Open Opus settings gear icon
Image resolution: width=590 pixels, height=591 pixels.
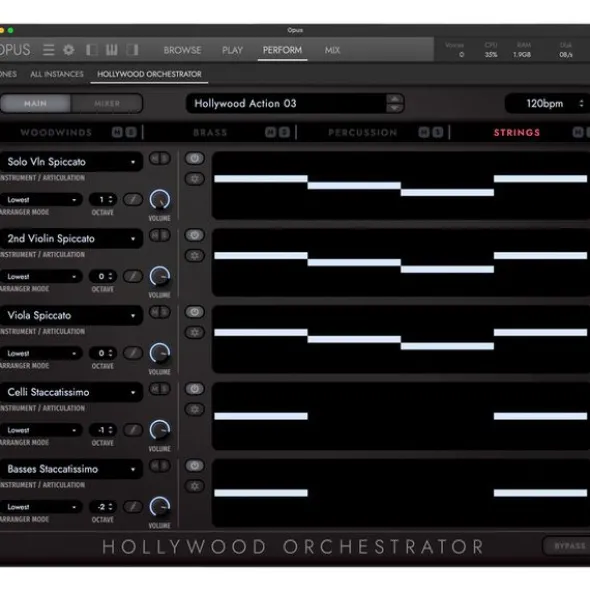click(x=69, y=50)
